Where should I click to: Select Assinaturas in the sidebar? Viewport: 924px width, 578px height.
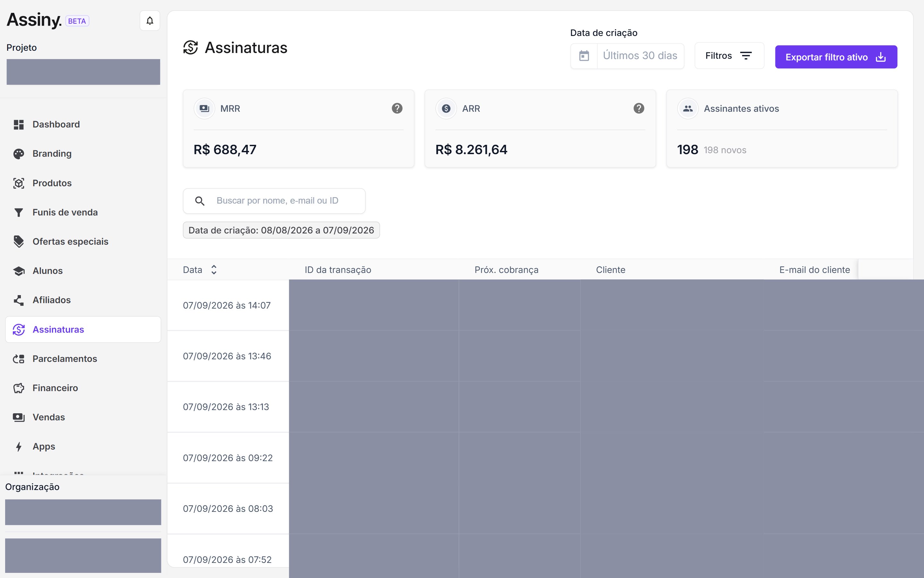83,329
